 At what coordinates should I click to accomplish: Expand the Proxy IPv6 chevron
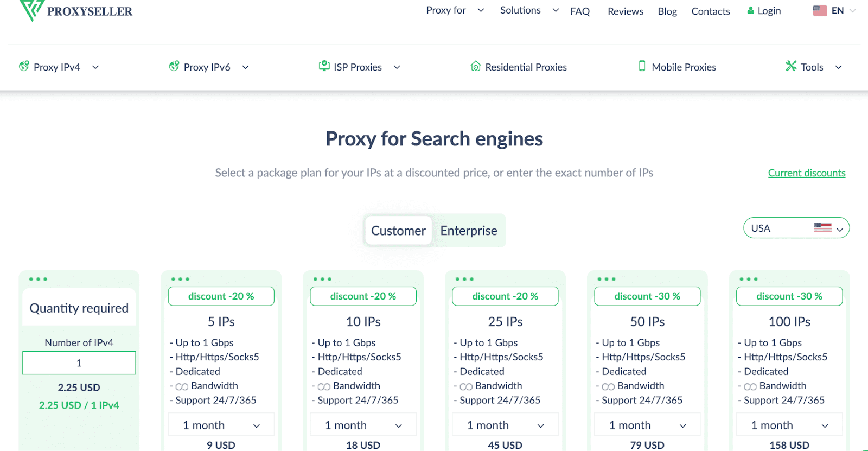click(245, 67)
